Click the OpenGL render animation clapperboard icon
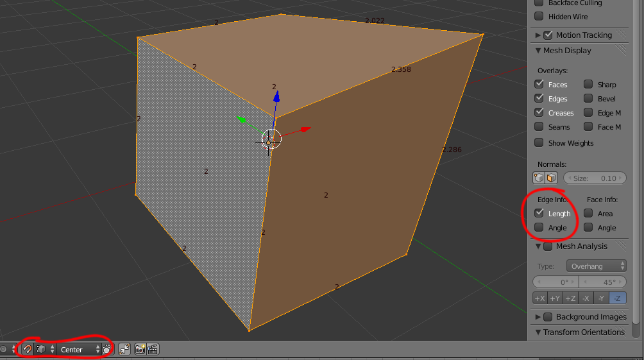The width and height of the screenshot is (644, 360). click(153, 349)
